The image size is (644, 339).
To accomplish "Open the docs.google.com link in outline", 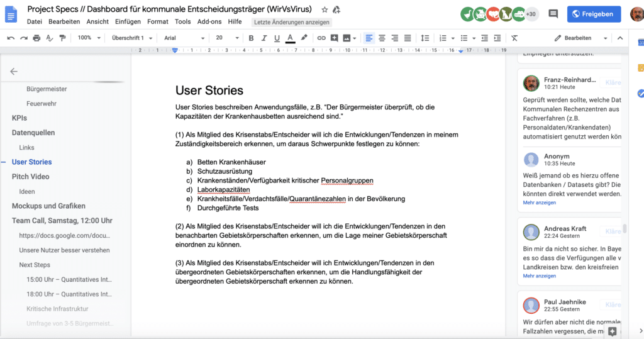I will click(x=65, y=235).
